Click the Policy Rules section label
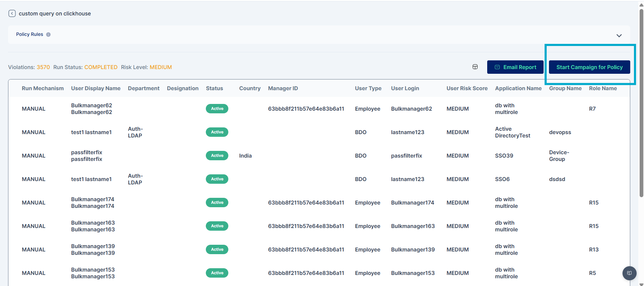Image resolution: width=644 pixels, height=286 pixels. [x=30, y=35]
